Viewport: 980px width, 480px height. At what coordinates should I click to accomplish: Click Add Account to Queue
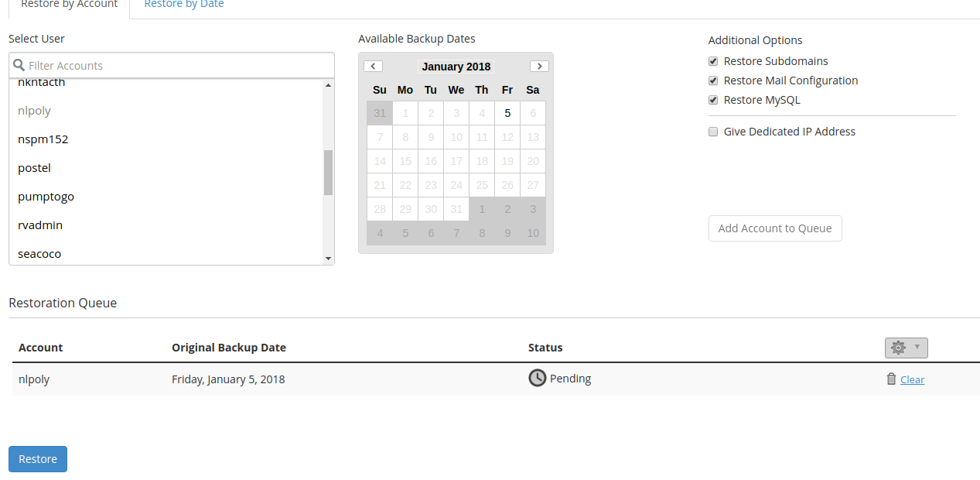click(774, 228)
